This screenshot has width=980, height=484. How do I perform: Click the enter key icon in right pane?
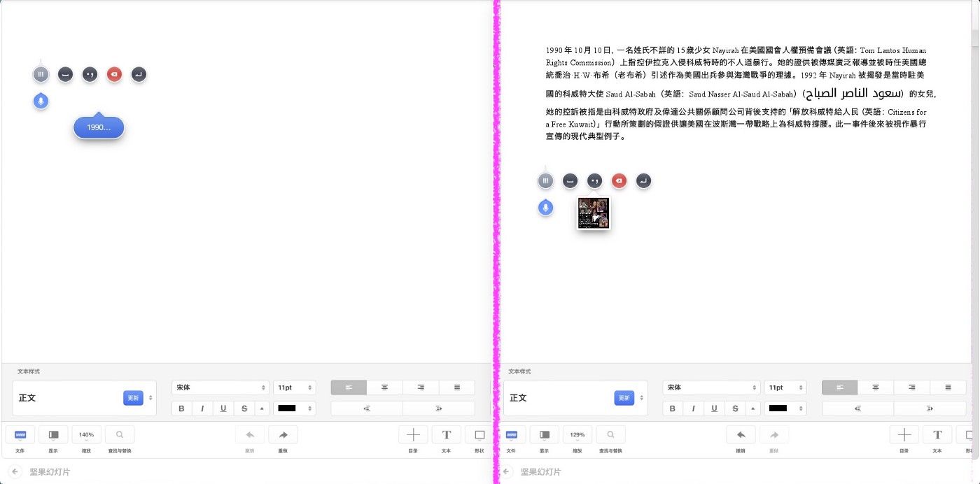[643, 181]
